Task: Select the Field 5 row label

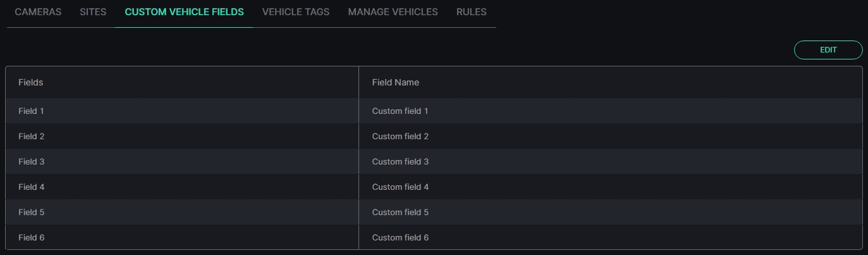Action: coord(32,212)
